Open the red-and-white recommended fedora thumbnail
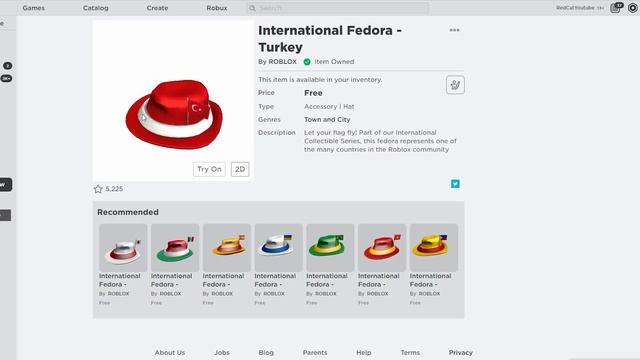Image resolution: width=640 pixels, height=360 pixels. [123, 248]
